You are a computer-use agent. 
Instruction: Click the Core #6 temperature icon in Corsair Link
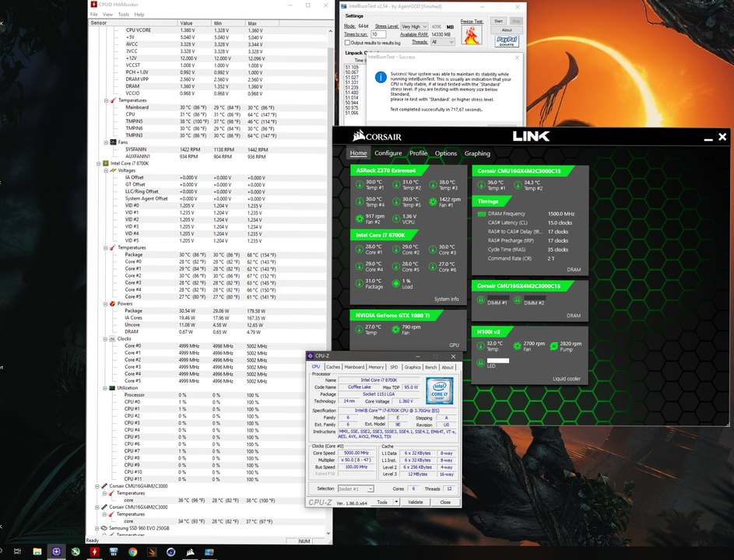(433, 267)
